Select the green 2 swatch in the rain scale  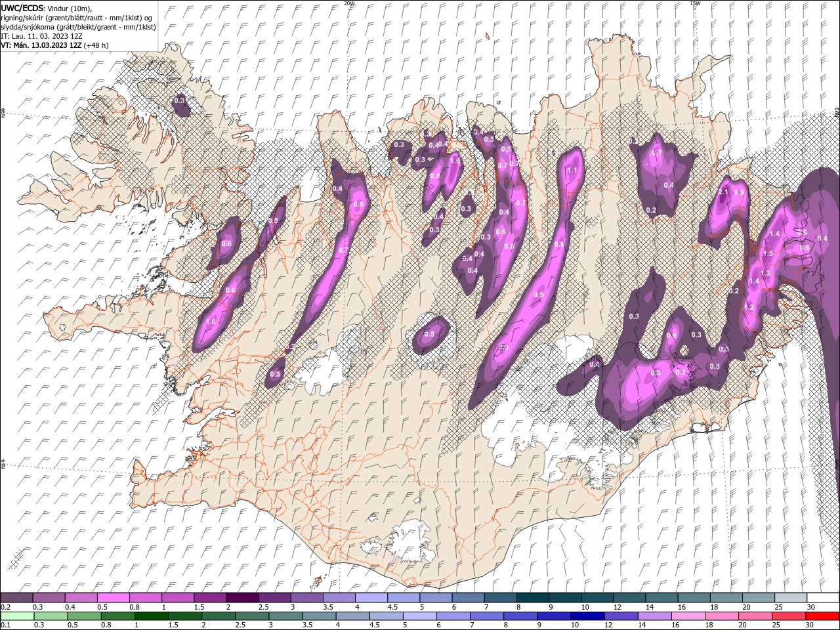click(x=219, y=616)
